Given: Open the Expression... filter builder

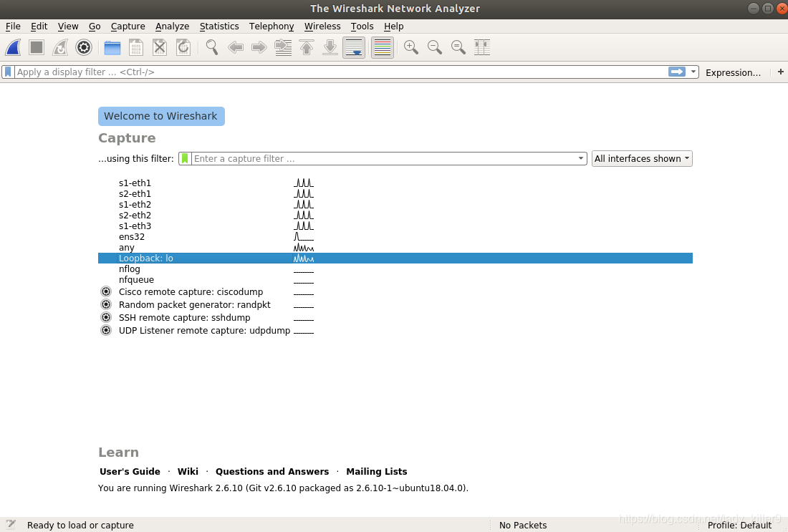Looking at the screenshot, I should 734,72.
